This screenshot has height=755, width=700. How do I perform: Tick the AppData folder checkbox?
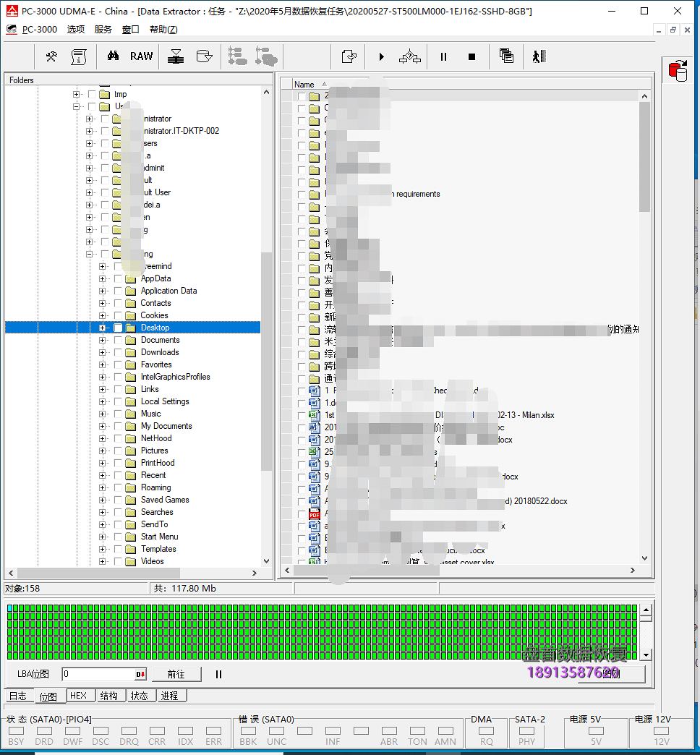[x=118, y=279]
